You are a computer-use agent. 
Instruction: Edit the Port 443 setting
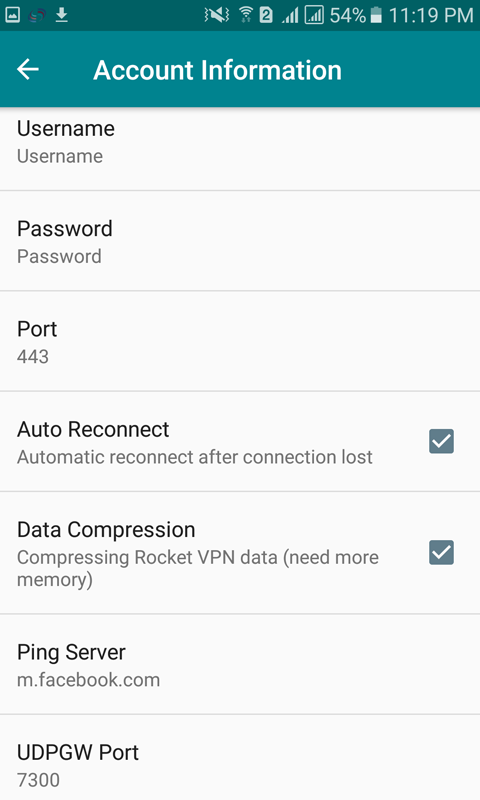point(240,341)
